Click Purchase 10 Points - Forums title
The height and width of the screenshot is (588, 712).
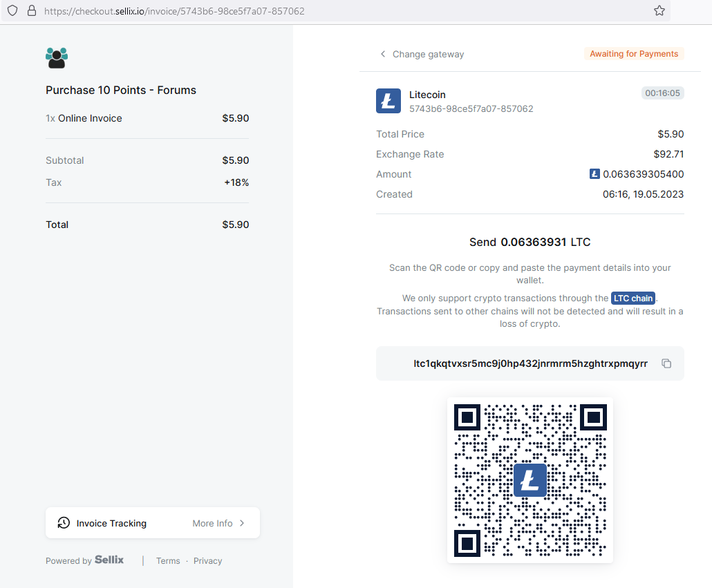click(121, 91)
